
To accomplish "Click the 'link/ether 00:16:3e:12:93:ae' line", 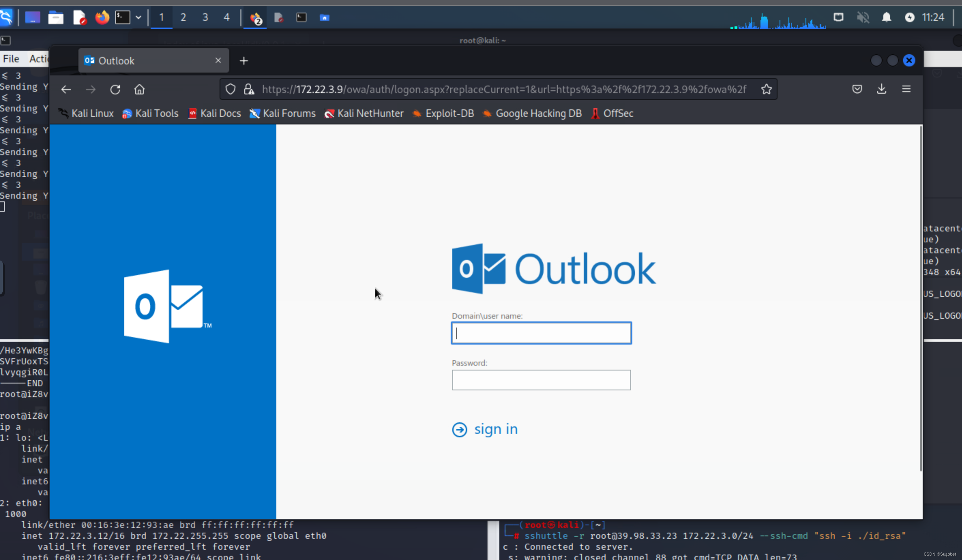I will (x=157, y=525).
